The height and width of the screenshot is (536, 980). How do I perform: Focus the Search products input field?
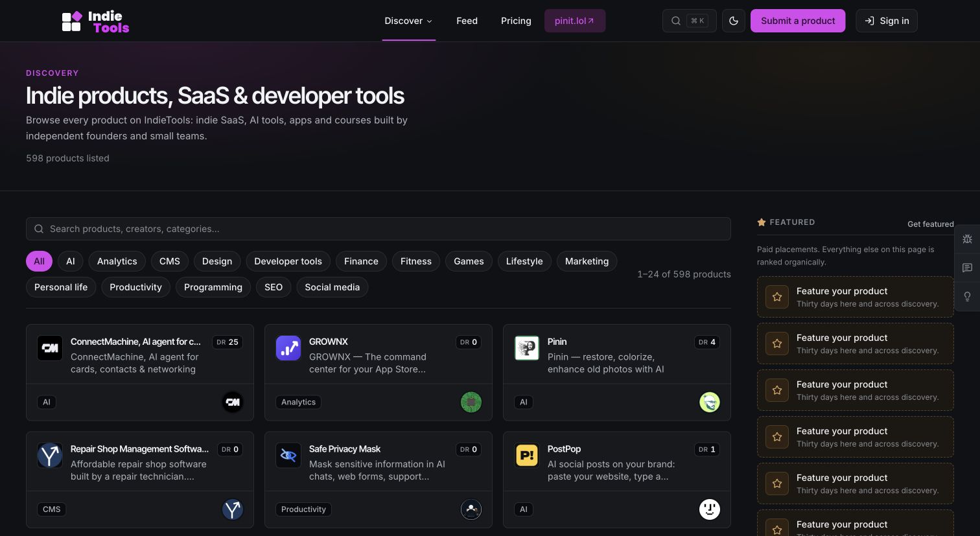coord(379,229)
